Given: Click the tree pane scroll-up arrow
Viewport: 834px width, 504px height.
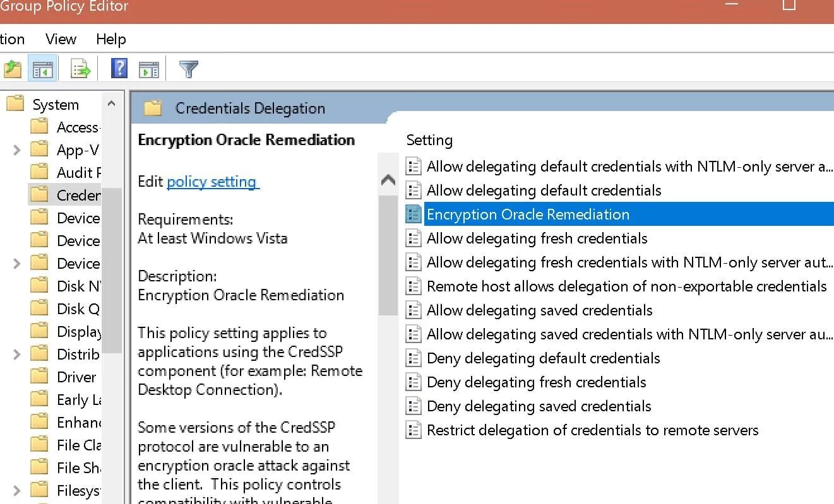Looking at the screenshot, I should 111,103.
